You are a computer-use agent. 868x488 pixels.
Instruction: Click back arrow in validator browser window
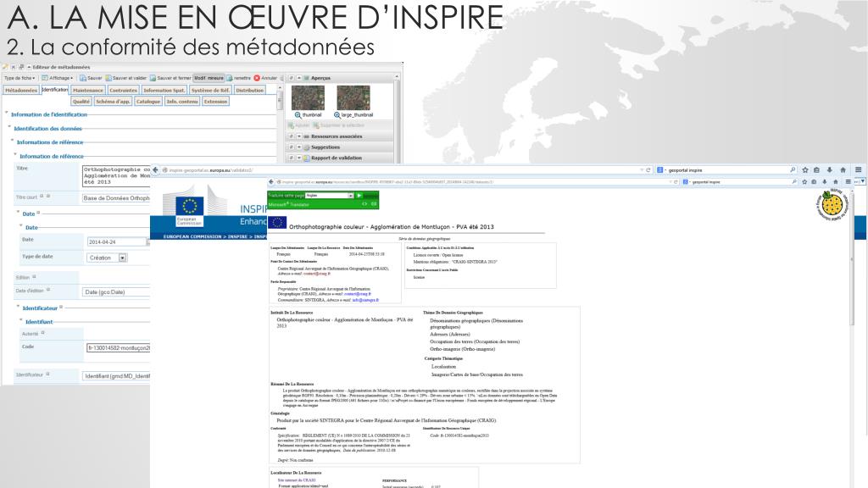(x=156, y=169)
